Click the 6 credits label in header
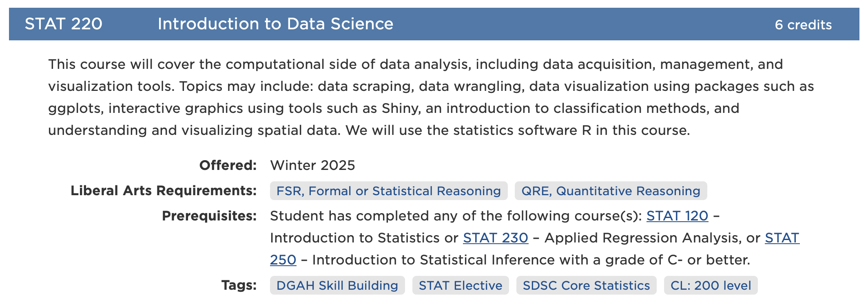The image size is (868, 304). [x=803, y=25]
